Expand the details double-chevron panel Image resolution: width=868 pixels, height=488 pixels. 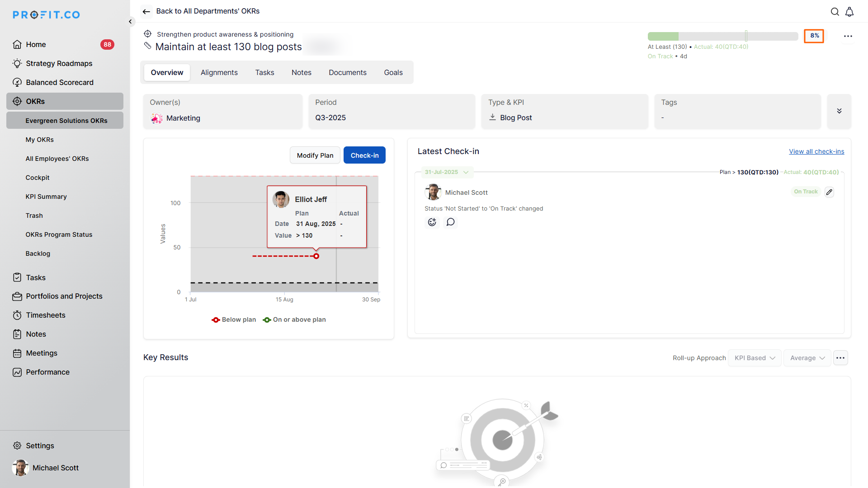click(839, 111)
